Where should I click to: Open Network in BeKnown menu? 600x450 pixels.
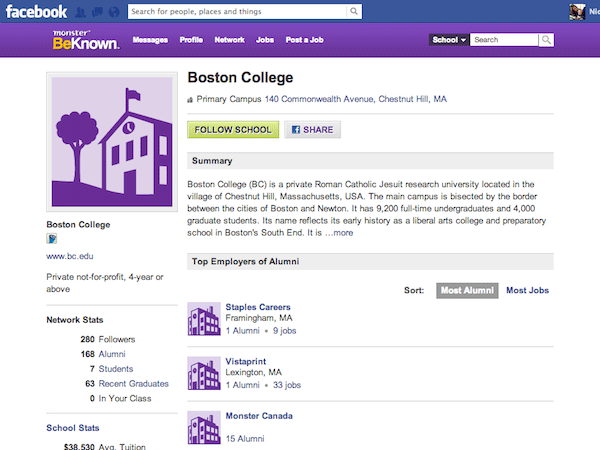coord(230,40)
